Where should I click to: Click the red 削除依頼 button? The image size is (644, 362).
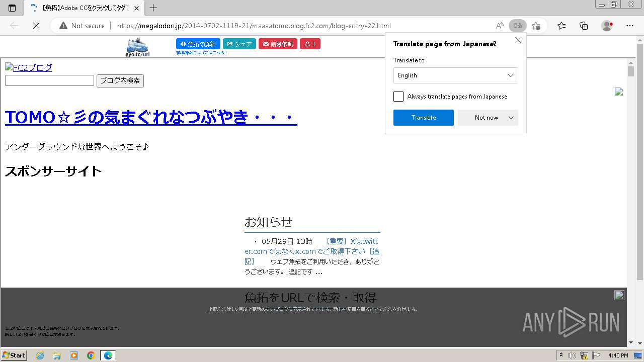point(278,44)
